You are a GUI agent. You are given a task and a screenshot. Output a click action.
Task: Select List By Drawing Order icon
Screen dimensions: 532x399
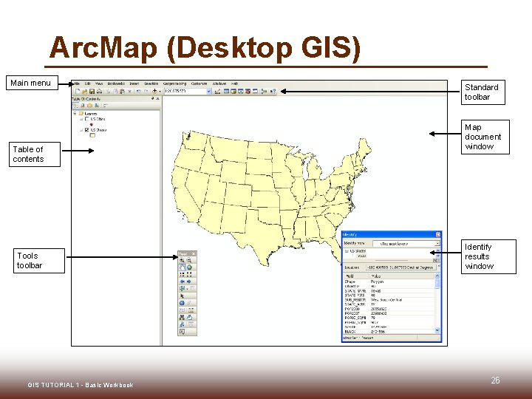(75, 106)
